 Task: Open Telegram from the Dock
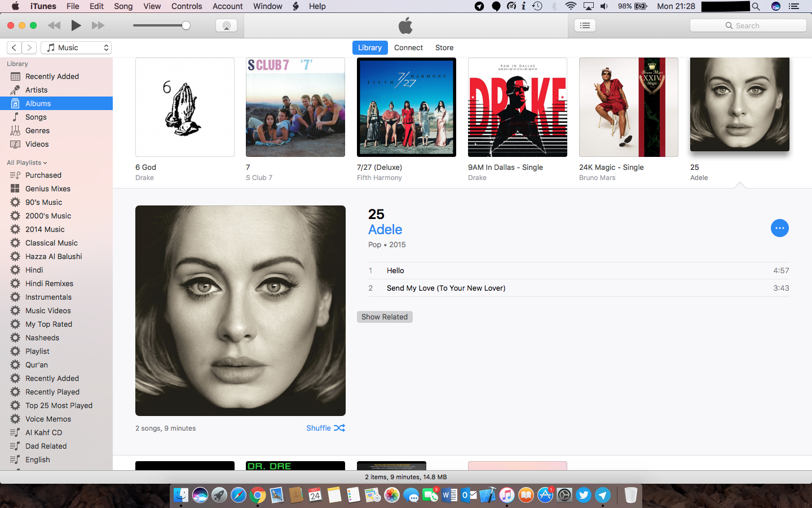tap(603, 495)
